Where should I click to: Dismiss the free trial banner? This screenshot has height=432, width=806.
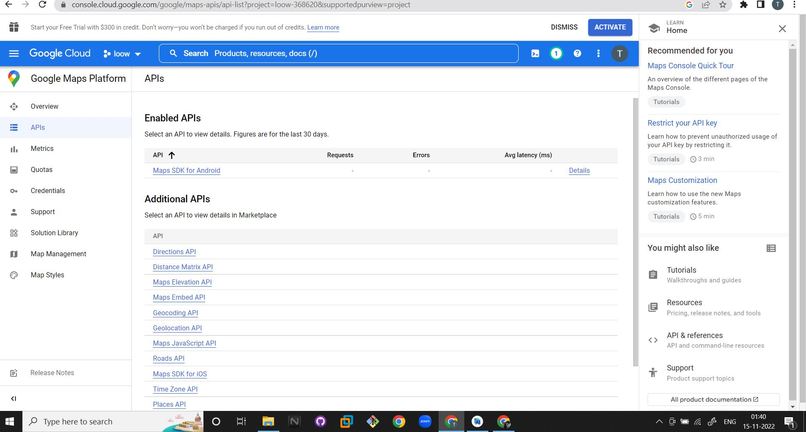tap(564, 27)
